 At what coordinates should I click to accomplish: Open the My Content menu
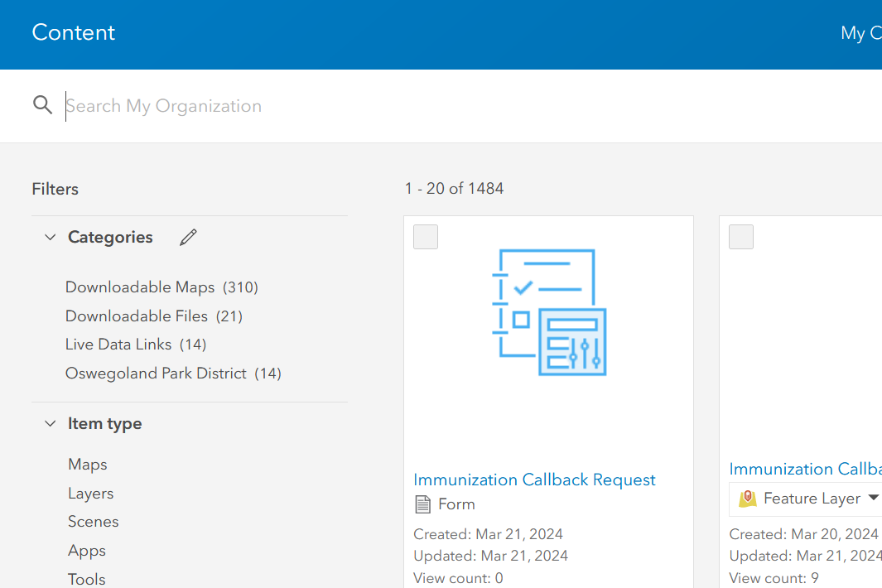(860, 33)
